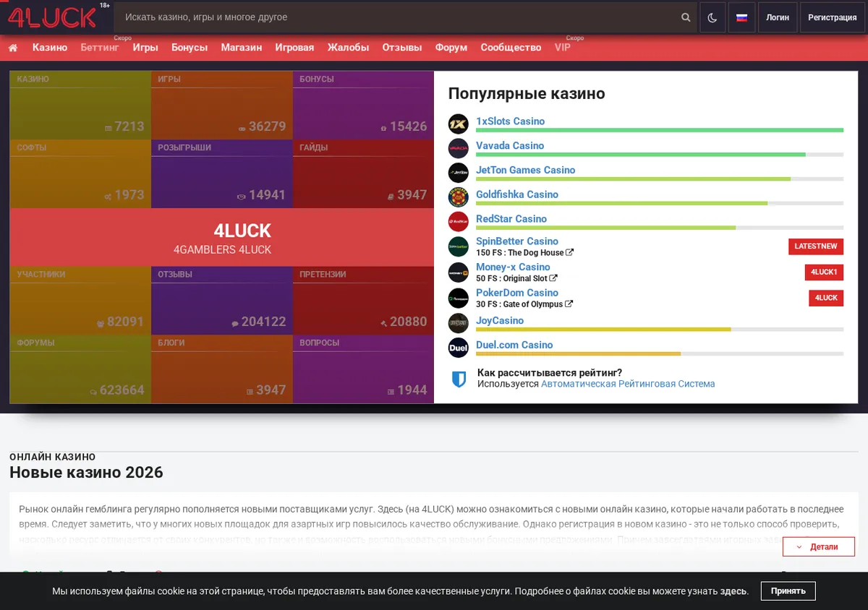This screenshot has width=868, height=610.
Task: Expand the Детали section
Action: coord(819,546)
